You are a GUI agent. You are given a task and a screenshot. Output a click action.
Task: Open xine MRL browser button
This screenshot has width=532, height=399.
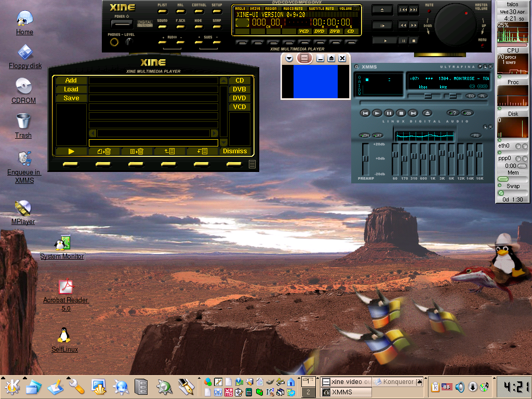tap(180, 11)
